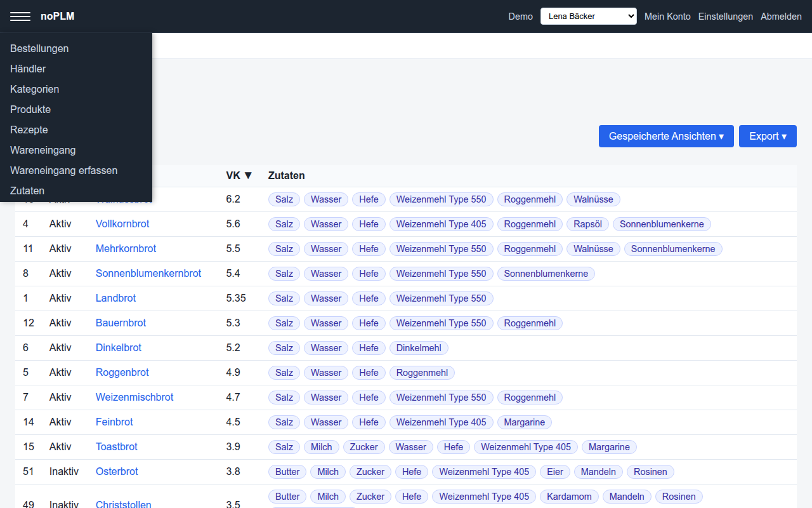
Task: Sort by the VK column header
Action: [239, 175]
